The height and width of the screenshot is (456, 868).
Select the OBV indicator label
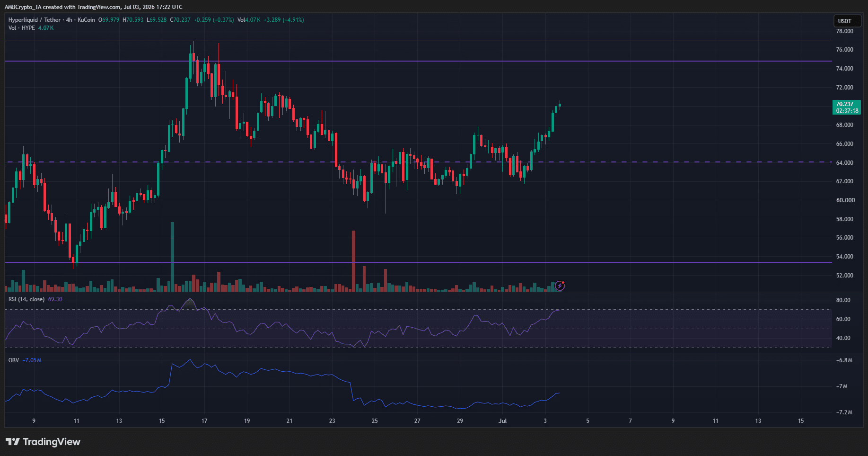(x=14, y=360)
